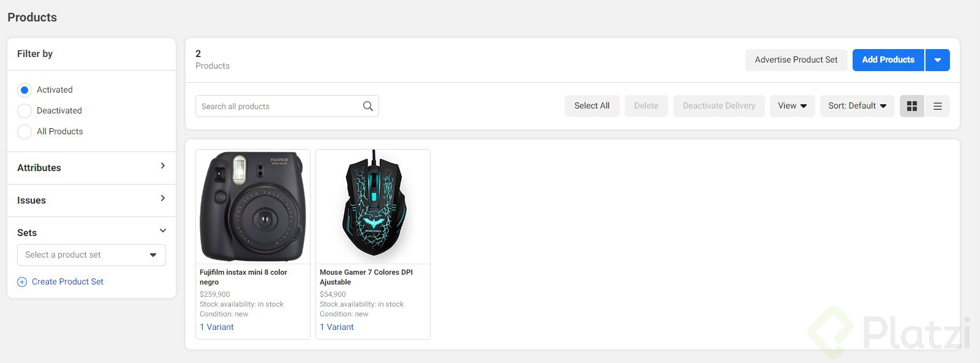Click the Fujifilm instax mini 8 title
This screenshot has height=363, width=980.
pyautogui.click(x=243, y=277)
